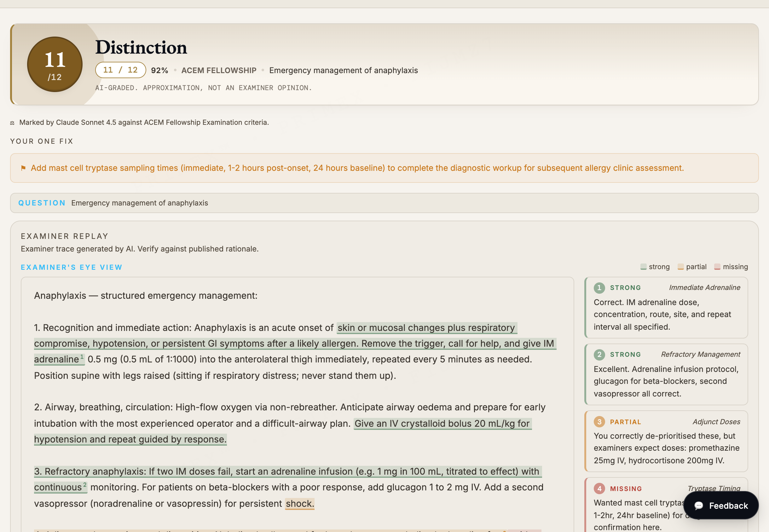Click the tryptase sampling times fix message
The image size is (769, 532).
pos(357,168)
